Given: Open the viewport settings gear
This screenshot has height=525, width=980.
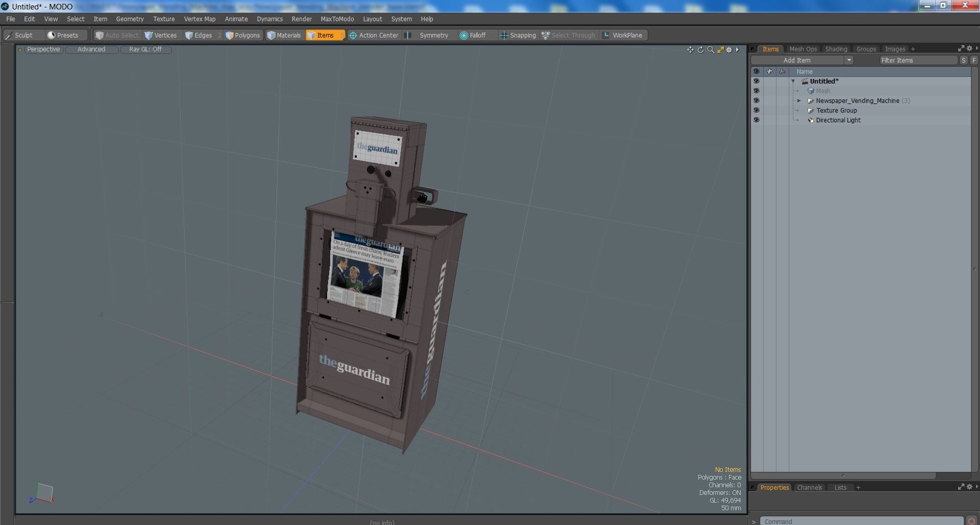Looking at the screenshot, I should click(729, 50).
